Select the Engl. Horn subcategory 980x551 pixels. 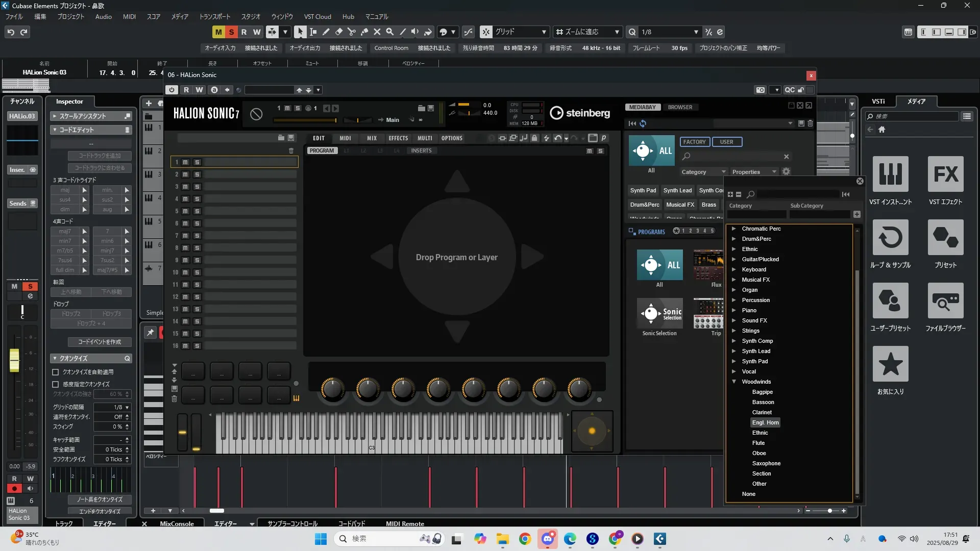click(765, 422)
